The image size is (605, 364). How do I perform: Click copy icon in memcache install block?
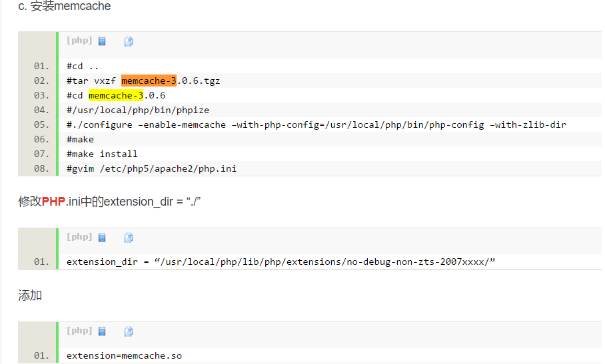129,41
